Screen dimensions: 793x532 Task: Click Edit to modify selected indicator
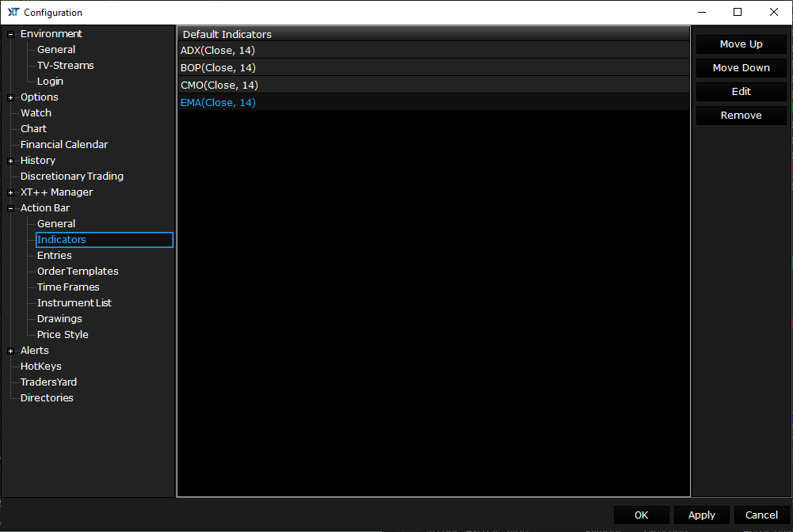point(741,92)
